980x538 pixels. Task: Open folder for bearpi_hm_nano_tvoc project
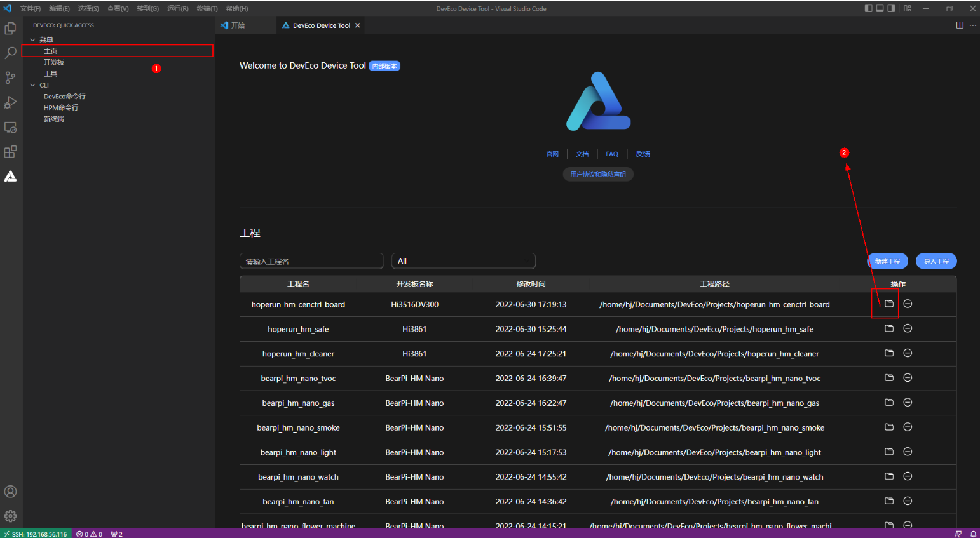(889, 378)
